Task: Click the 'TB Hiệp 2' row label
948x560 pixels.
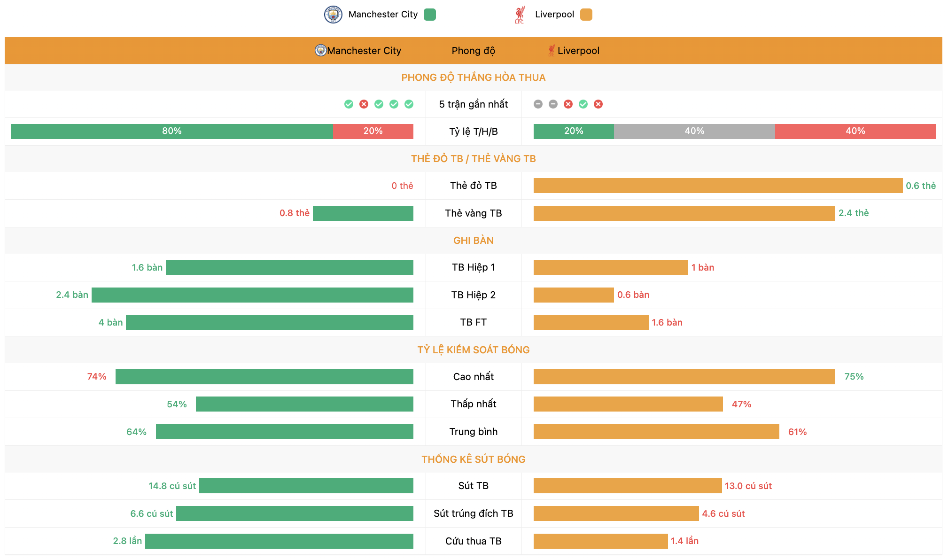Action: [473, 295]
